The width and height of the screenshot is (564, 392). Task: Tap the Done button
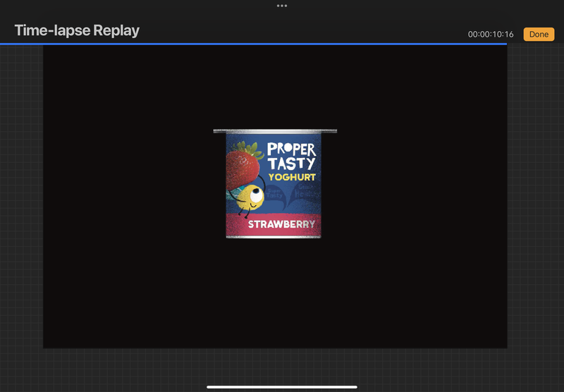(539, 34)
